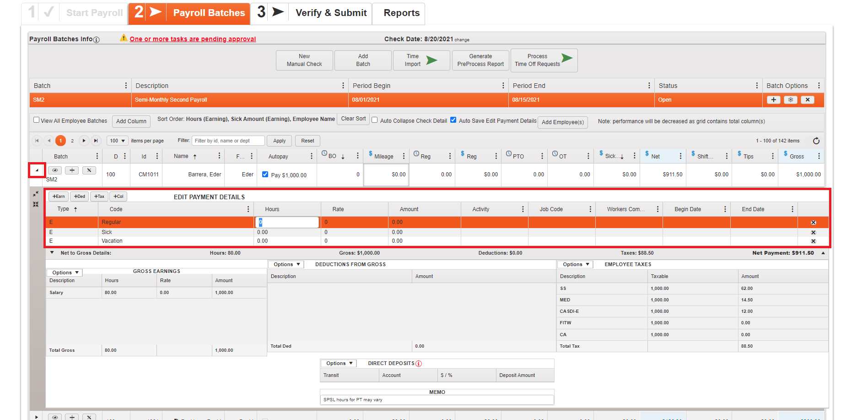Screen dimensions: 868x420
Task: Open the Options dropdown above Gross Earnings
Action: [x=64, y=272]
